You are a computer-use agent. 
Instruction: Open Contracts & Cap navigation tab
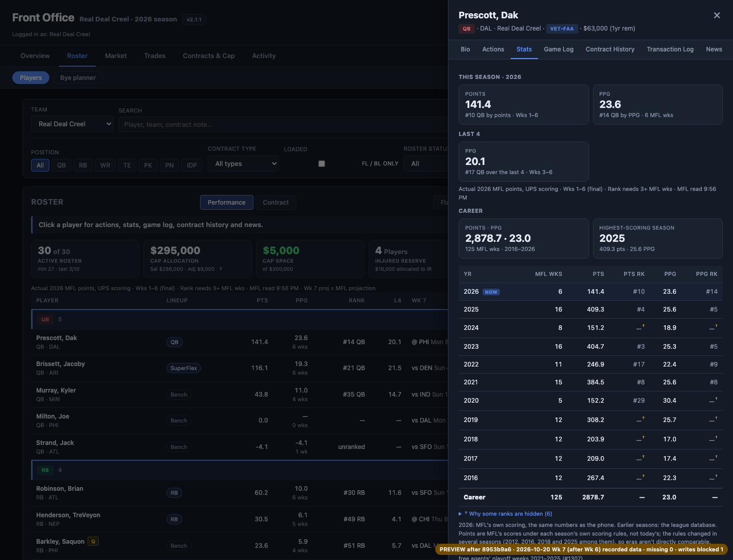click(209, 56)
